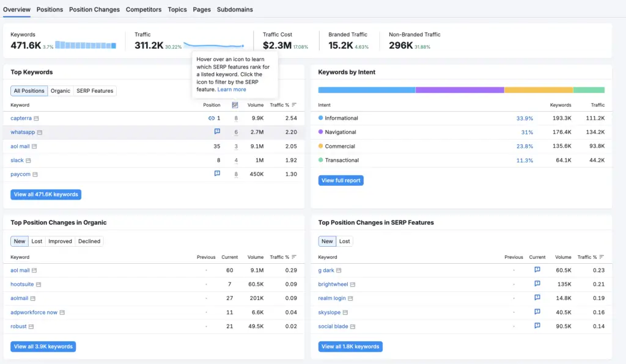This screenshot has height=364, width=626.
Task: Open SERP snapshot icon beside g dark
Action: (x=339, y=271)
